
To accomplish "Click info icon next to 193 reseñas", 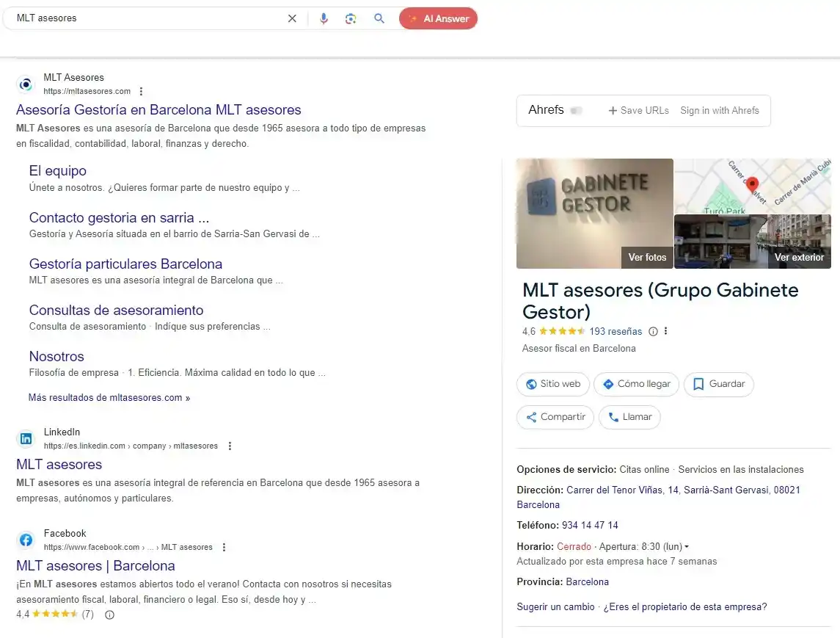I will 653,331.
